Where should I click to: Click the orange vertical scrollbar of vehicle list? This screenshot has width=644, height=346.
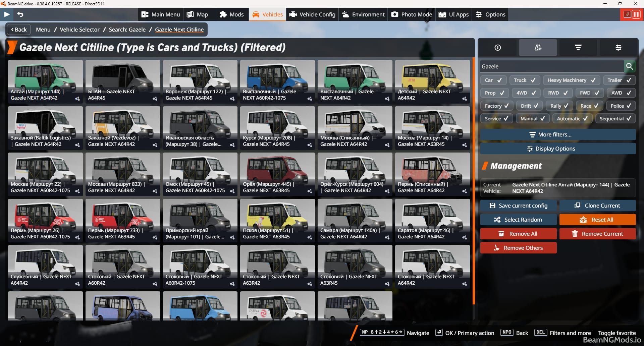pyautogui.click(x=474, y=181)
